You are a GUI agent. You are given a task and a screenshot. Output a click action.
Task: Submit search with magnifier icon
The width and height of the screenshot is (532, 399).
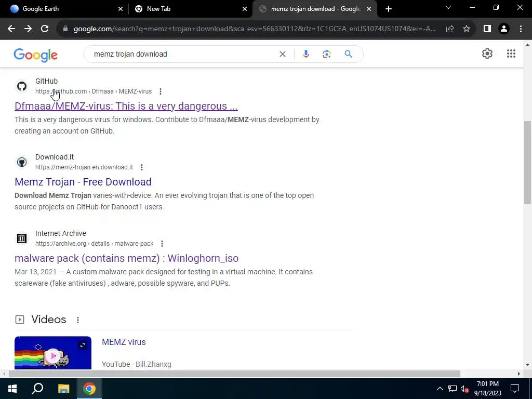pos(348,54)
